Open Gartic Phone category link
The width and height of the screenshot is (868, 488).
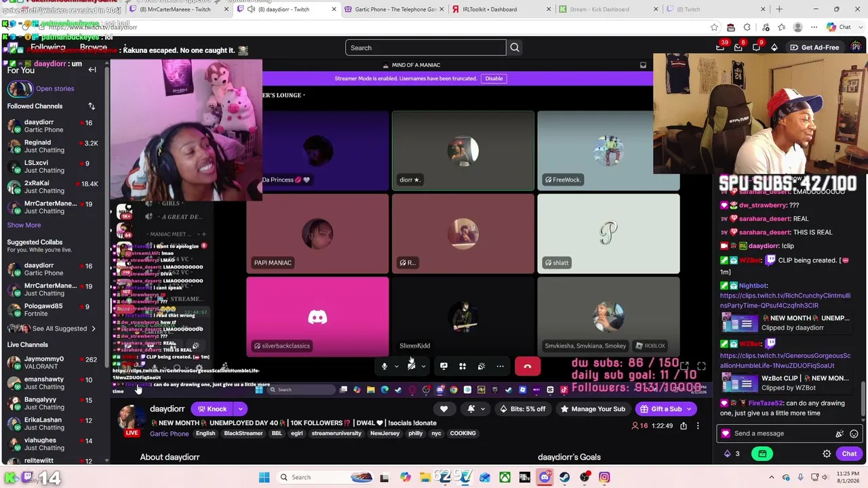click(169, 434)
